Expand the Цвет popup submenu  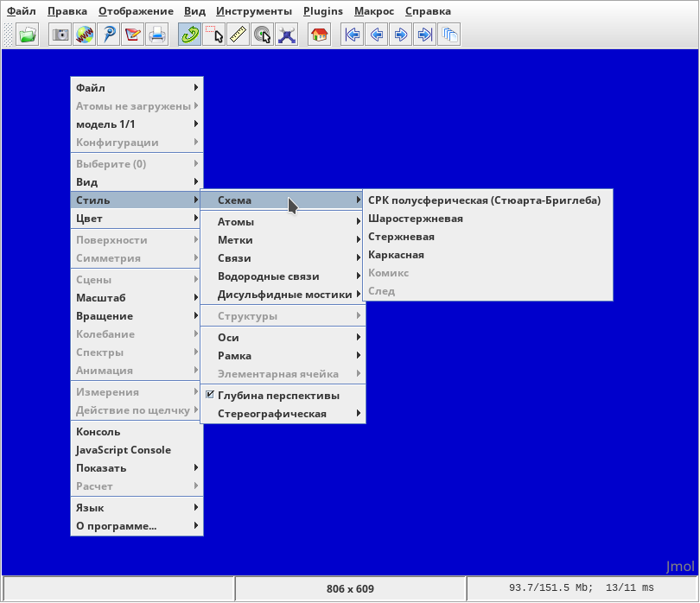tap(137, 219)
